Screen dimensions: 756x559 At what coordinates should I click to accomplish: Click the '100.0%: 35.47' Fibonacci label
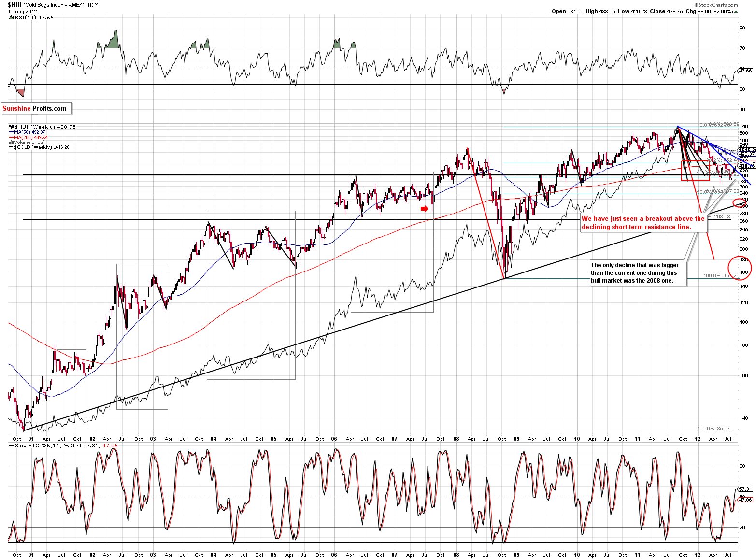pyautogui.click(x=713, y=428)
